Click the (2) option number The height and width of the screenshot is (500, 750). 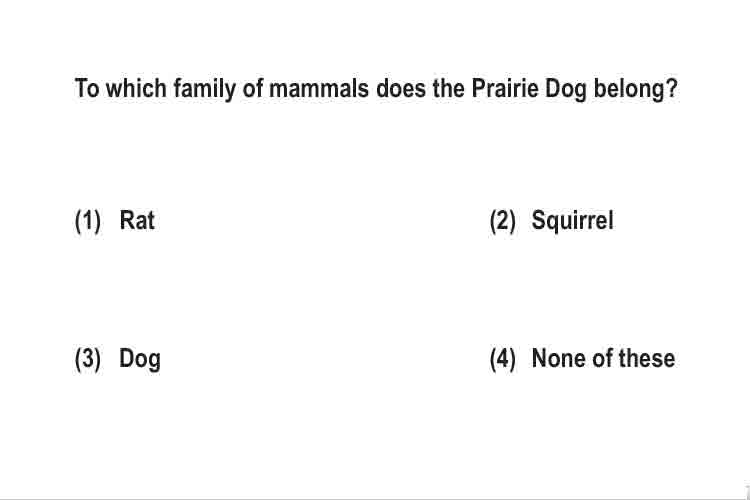click(x=503, y=222)
